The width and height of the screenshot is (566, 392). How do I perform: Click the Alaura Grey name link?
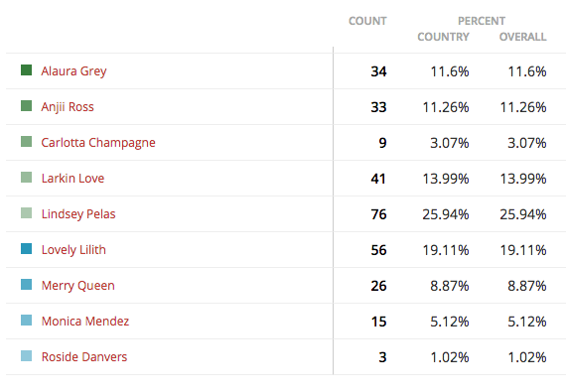coord(73,71)
